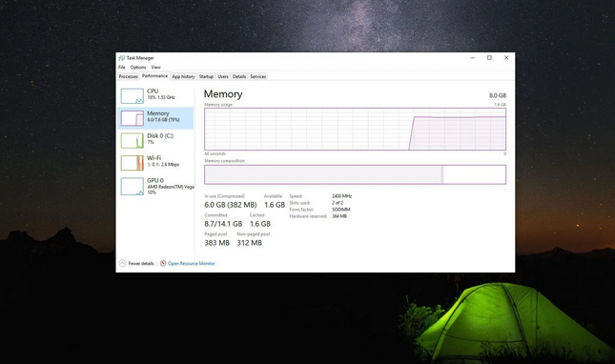
Task: Click the Memory composition bar
Action: 355,174
